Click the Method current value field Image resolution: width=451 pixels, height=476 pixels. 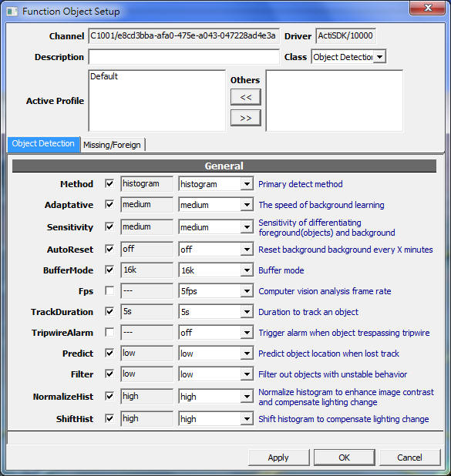click(x=146, y=183)
